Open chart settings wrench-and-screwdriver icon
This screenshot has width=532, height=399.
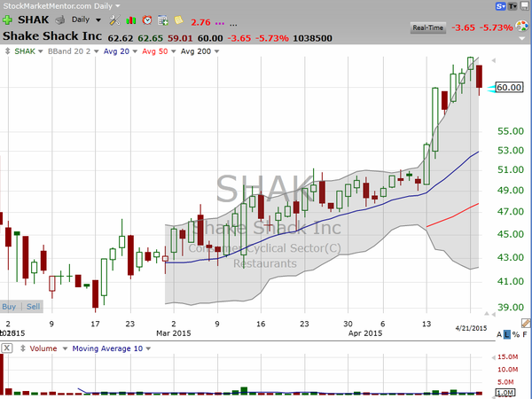[114, 20]
